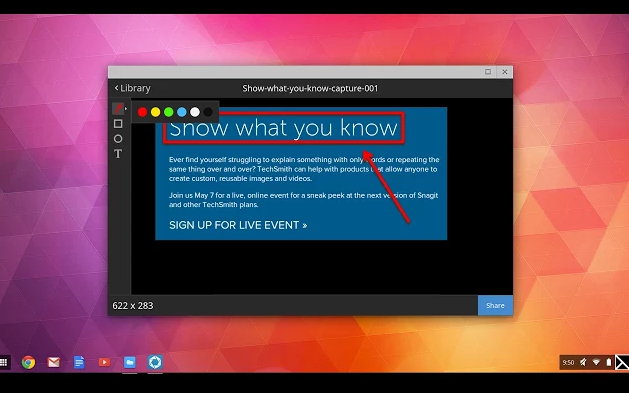Image resolution: width=629 pixels, height=393 pixels.
Task: Pick the yellow color swatch
Action: pos(156,112)
